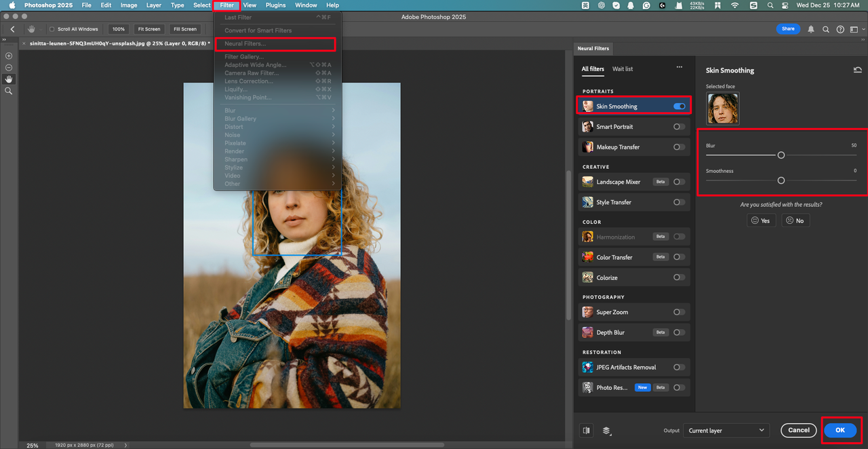Click the Fit Screen button
Image resolution: width=868 pixels, height=449 pixels.
coord(149,29)
